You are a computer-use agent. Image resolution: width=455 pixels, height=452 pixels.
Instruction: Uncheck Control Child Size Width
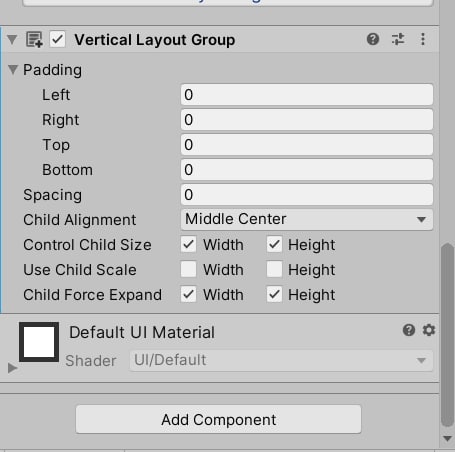(188, 244)
